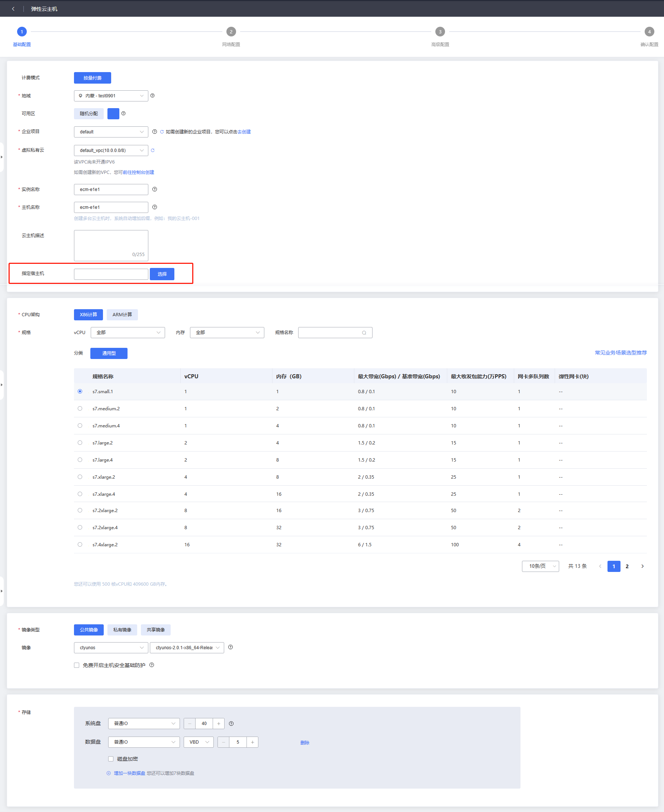The width and height of the screenshot is (664, 812).
Task: Click refresh icon beside virtual private cloud
Action: (x=152, y=150)
